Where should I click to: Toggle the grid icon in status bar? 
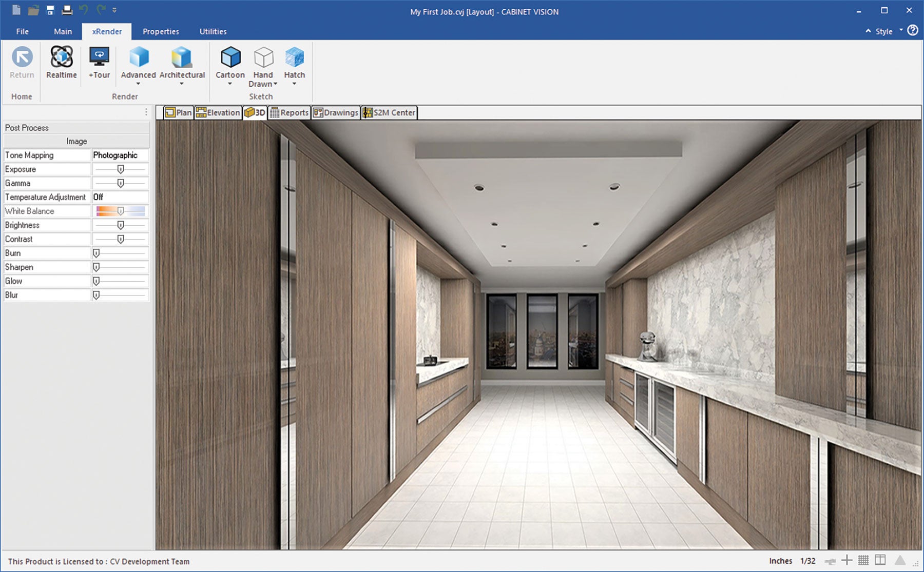pyautogui.click(x=863, y=560)
